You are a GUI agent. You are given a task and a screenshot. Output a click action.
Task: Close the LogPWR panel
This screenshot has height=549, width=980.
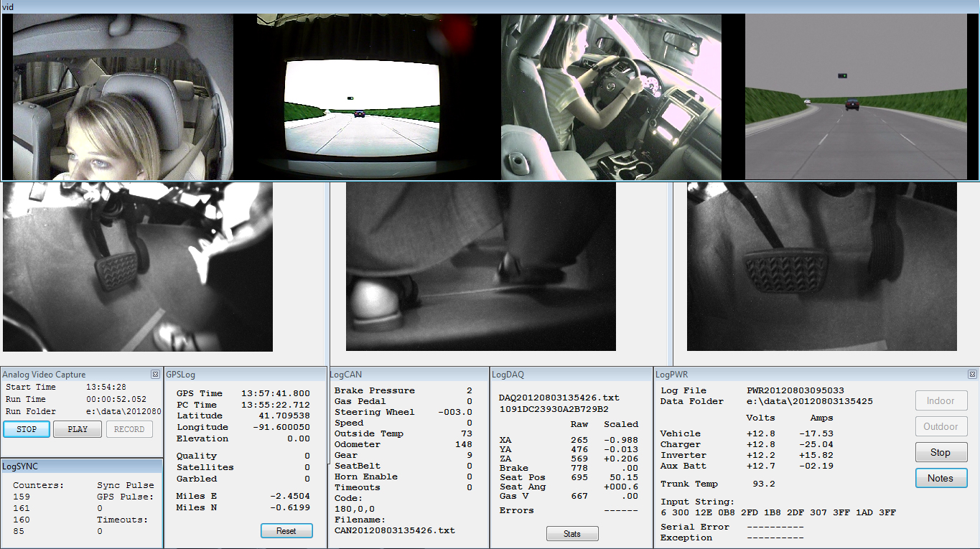[x=972, y=375]
